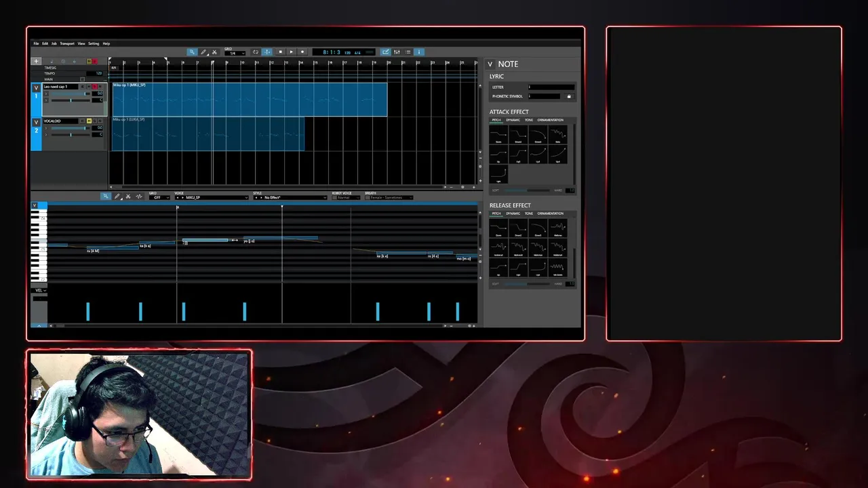
Task: Open the VOICE MIKU_SP dropdown
Action: [212, 197]
